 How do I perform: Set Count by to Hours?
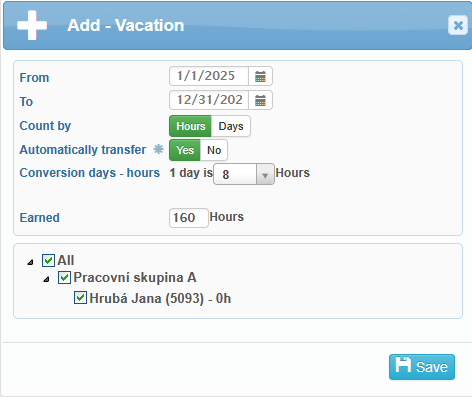coord(190,126)
